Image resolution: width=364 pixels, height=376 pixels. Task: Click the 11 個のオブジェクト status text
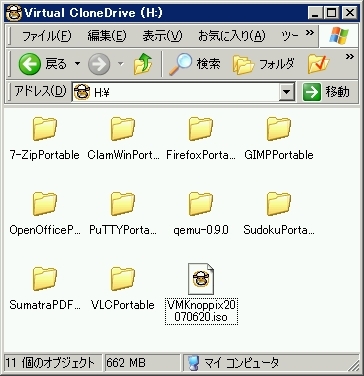pos(50,363)
